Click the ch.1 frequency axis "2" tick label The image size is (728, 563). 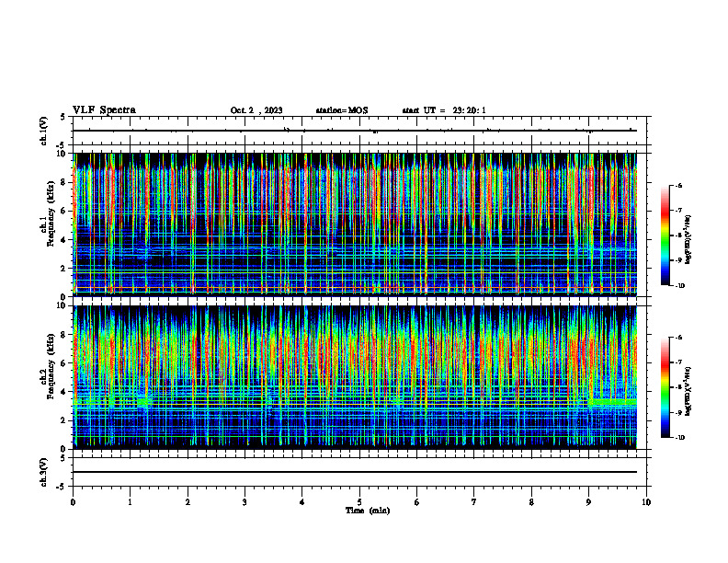[64, 268]
